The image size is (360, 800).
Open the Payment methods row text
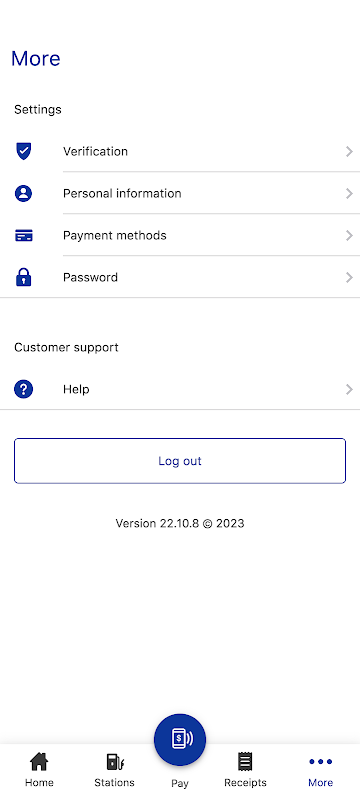(115, 235)
